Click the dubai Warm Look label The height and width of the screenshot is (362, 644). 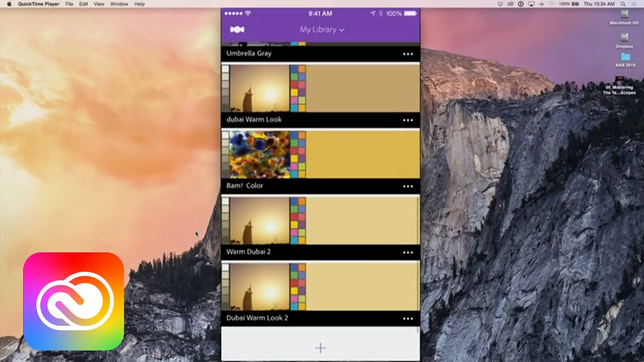(x=254, y=120)
